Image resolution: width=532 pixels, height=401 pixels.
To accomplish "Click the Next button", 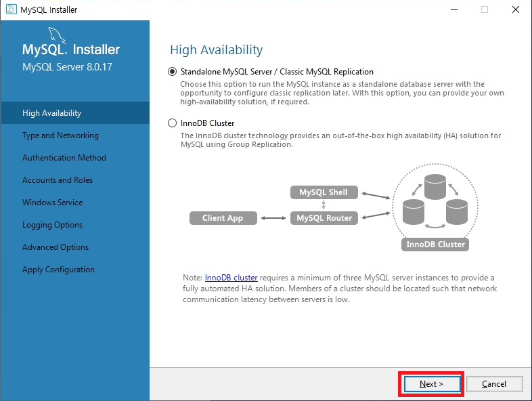I will [432, 384].
